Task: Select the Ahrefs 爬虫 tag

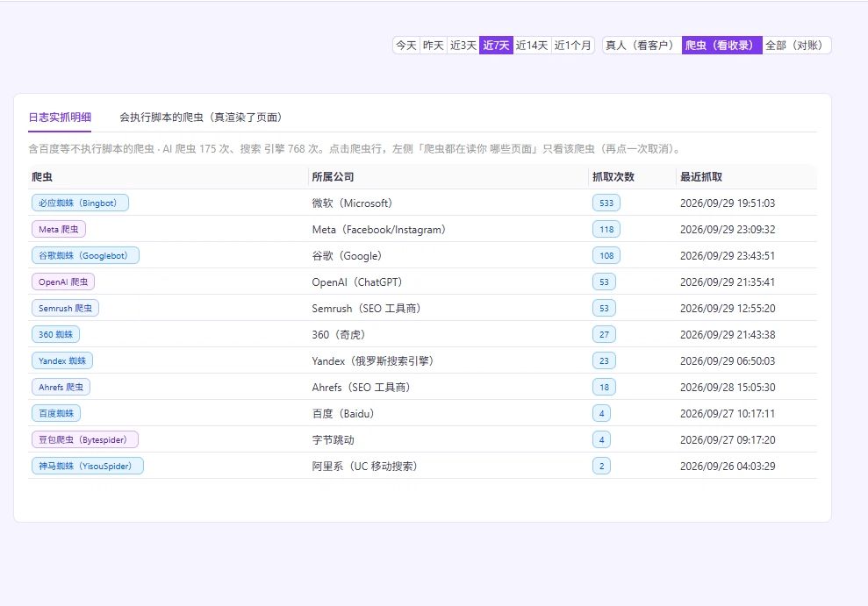Action: click(x=61, y=387)
